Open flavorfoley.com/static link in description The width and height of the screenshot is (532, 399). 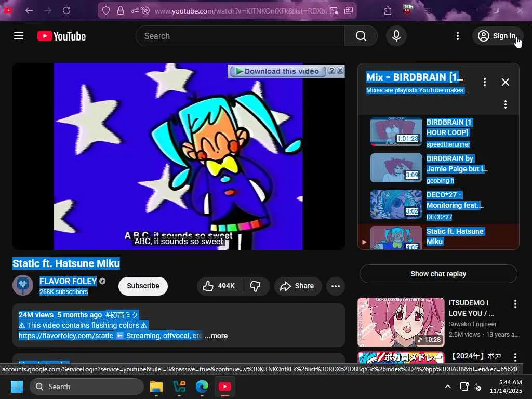(x=66, y=336)
